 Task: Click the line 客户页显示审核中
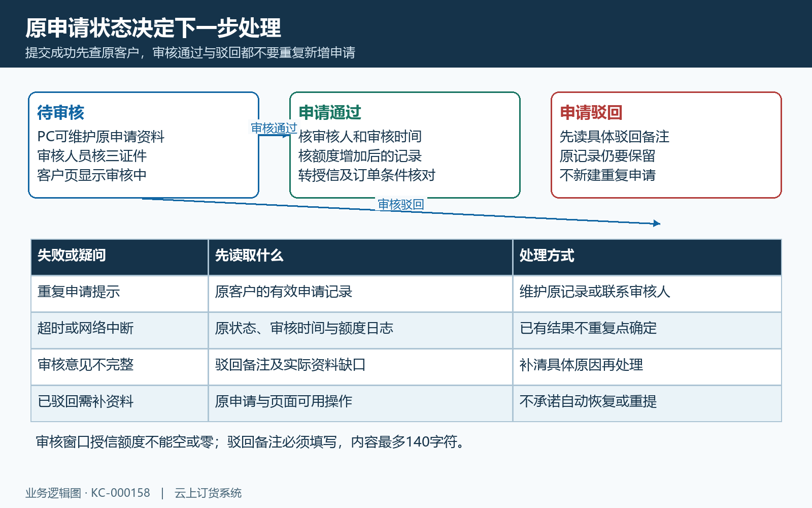click(92, 175)
